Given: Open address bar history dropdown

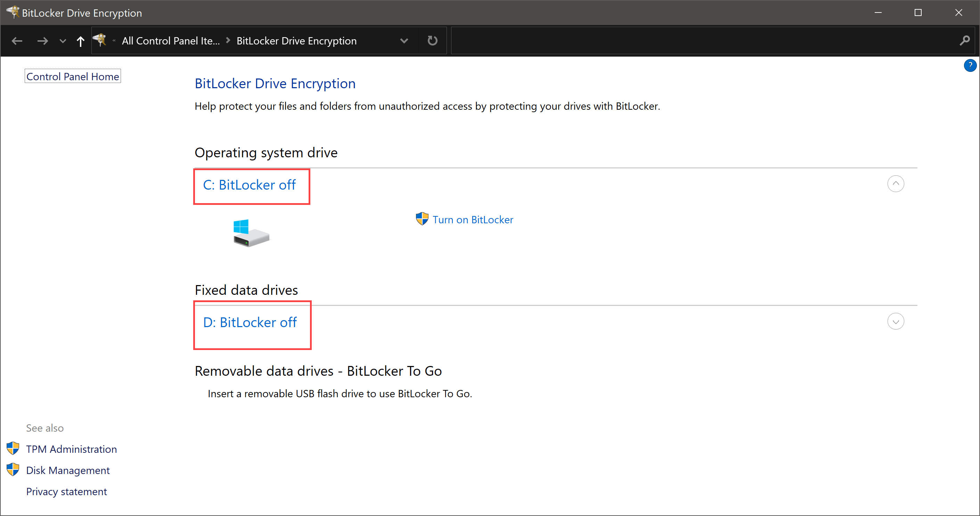Looking at the screenshot, I should [404, 41].
